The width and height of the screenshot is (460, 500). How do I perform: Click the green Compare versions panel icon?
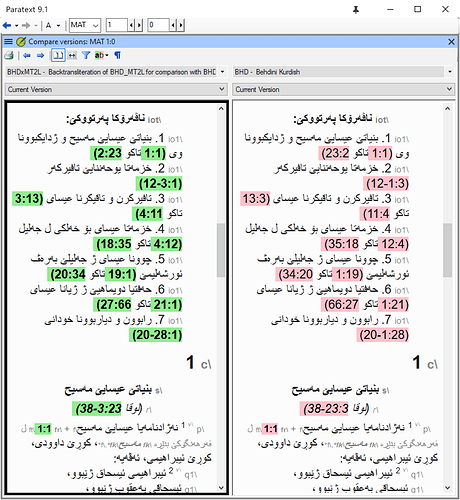(x=21, y=42)
